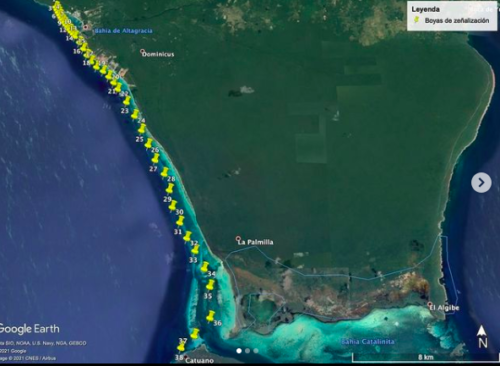This screenshot has height=366, width=500.
Task: Select the third carousel dot indicator
Action: pyautogui.click(x=256, y=351)
